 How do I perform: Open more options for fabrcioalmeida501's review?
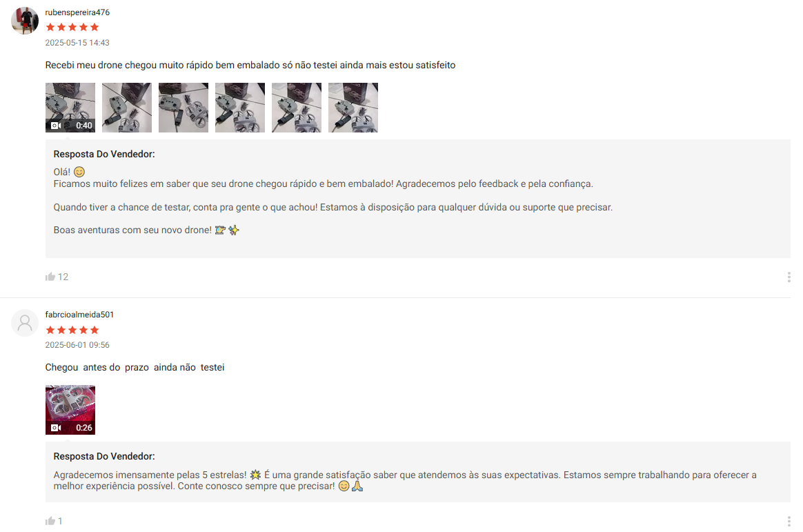point(788,521)
